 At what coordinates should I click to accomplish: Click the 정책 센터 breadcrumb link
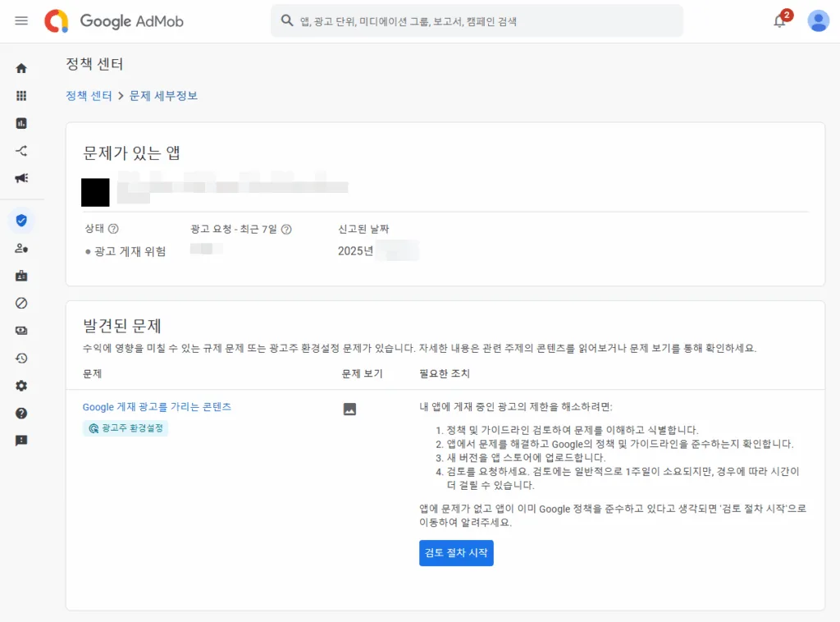(89, 95)
